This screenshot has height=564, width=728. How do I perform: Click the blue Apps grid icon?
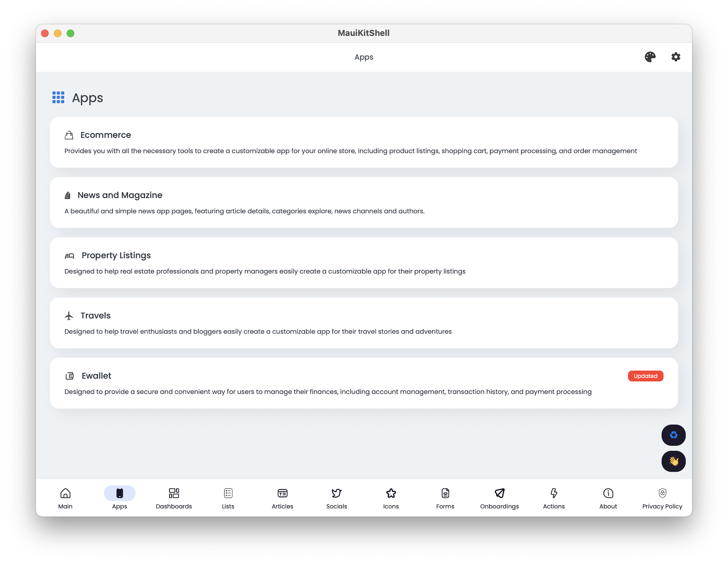coord(58,98)
